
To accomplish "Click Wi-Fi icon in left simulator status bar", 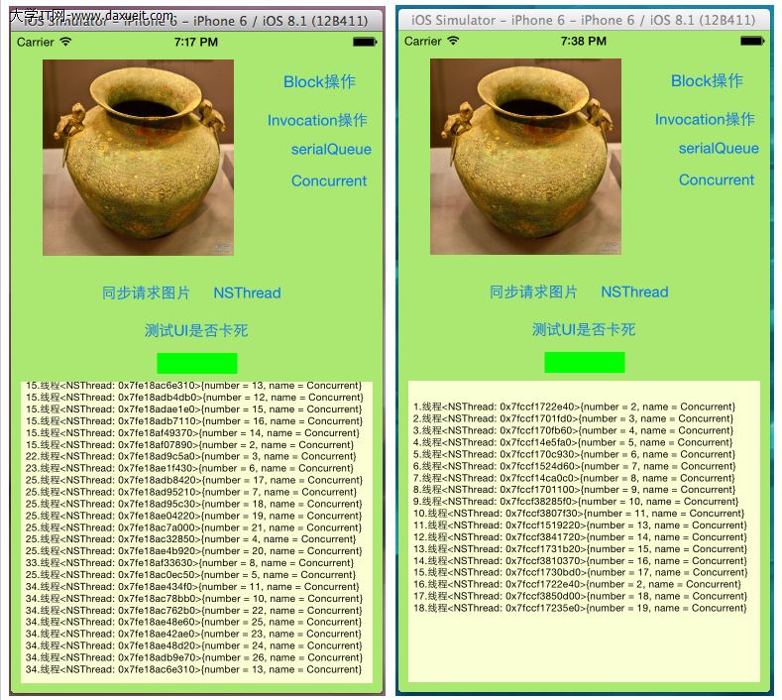I will 65,42.
